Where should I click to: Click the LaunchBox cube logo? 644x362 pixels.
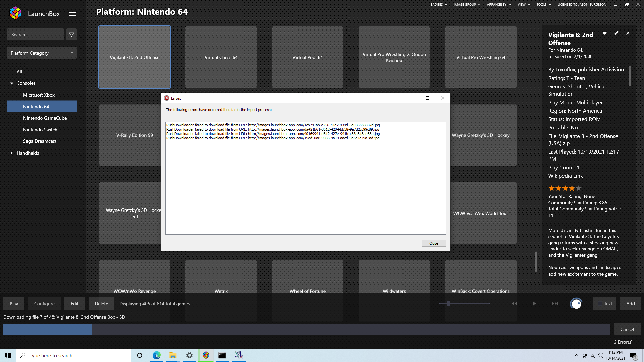click(15, 13)
